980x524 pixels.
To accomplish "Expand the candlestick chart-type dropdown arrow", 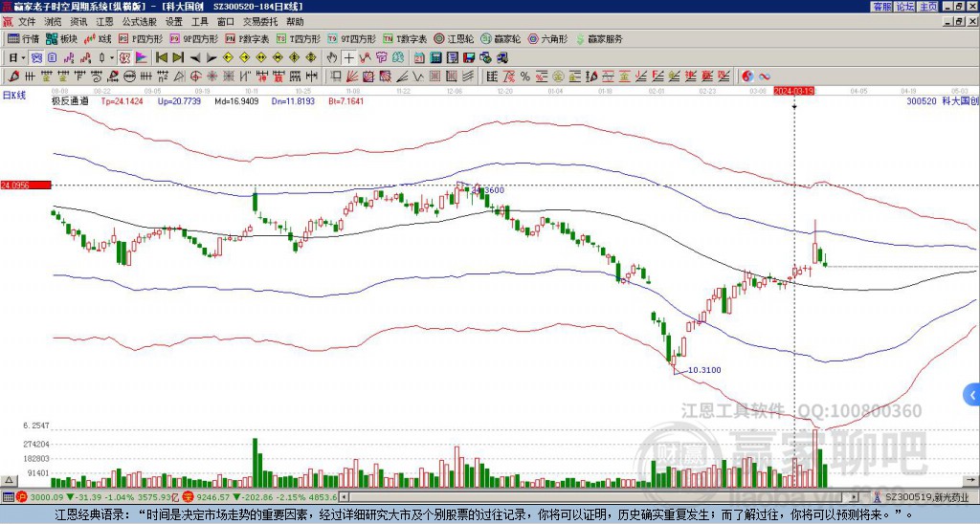I will [x=112, y=58].
